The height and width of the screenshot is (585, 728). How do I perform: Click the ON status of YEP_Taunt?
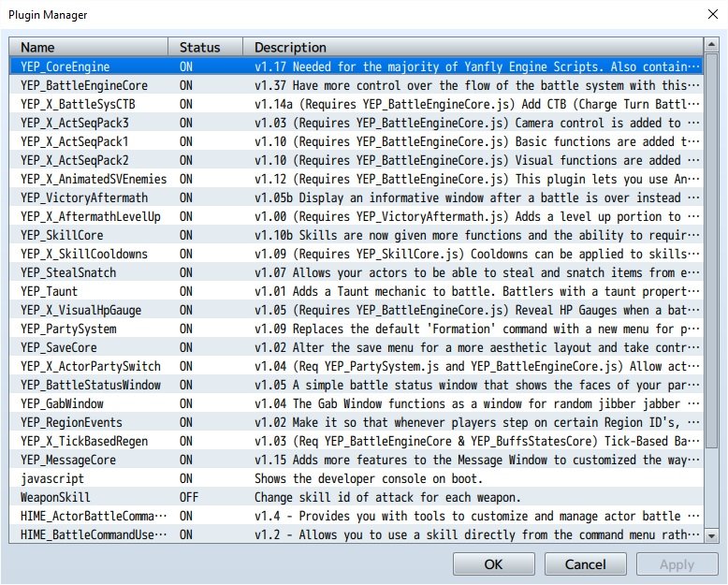pyautogui.click(x=185, y=291)
